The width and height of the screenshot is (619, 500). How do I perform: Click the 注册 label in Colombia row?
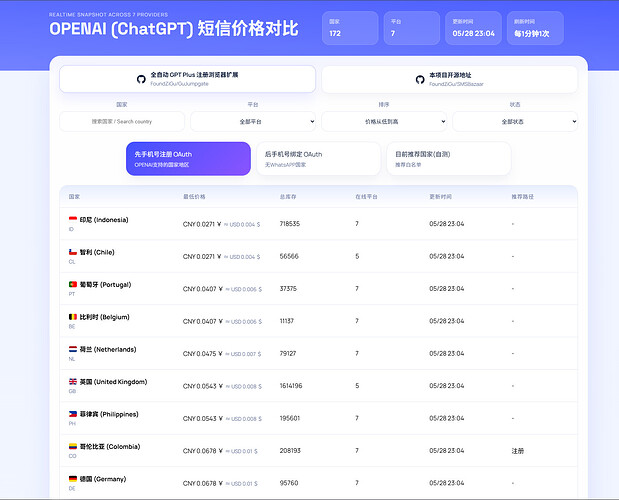pos(518,451)
